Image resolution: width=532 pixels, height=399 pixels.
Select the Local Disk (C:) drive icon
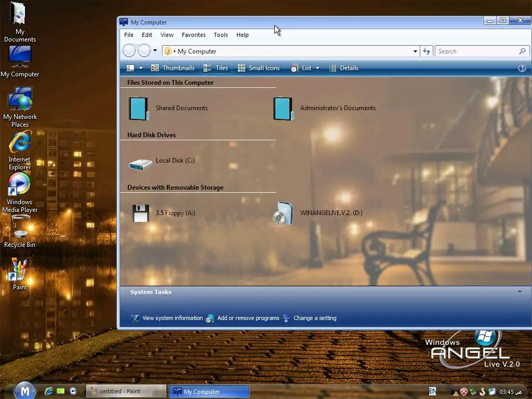(140, 165)
